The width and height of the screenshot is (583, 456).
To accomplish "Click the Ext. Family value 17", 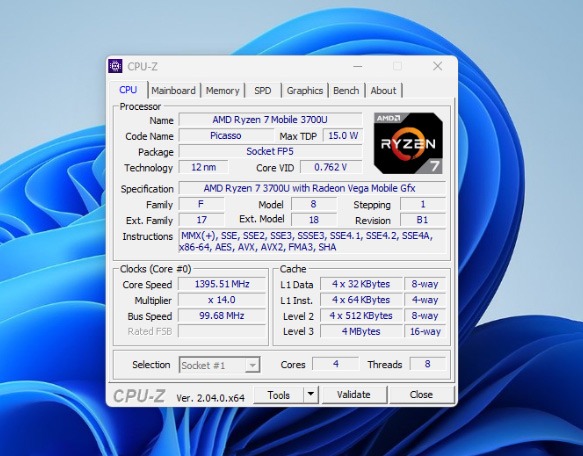I will point(202,220).
